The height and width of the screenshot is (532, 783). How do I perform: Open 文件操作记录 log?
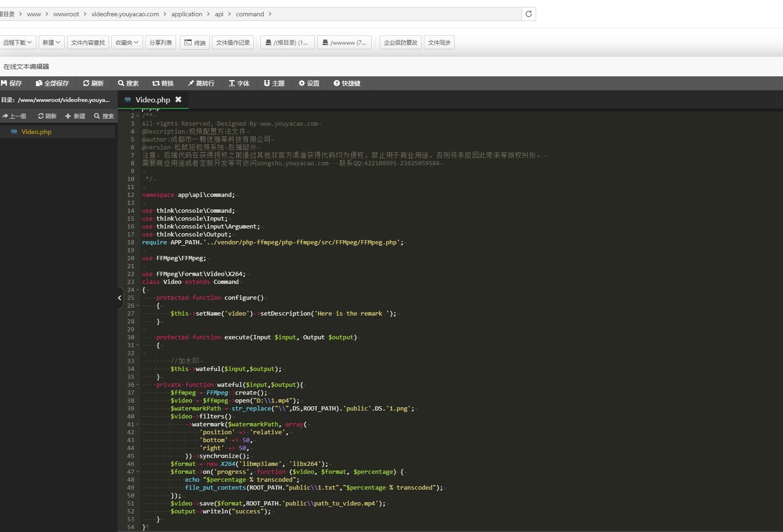(x=233, y=42)
